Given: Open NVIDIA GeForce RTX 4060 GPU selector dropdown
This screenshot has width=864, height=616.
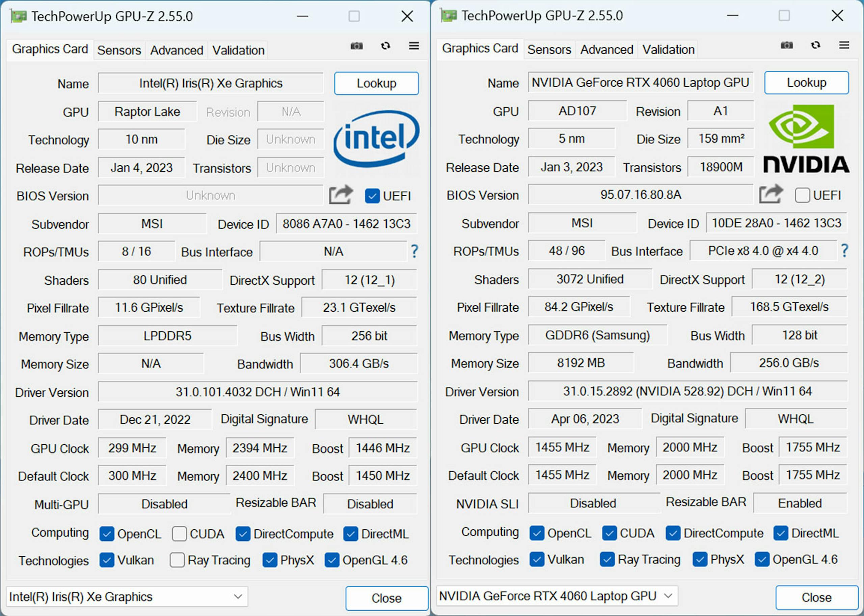Looking at the screenshot, I should click(x=557, y=596).
